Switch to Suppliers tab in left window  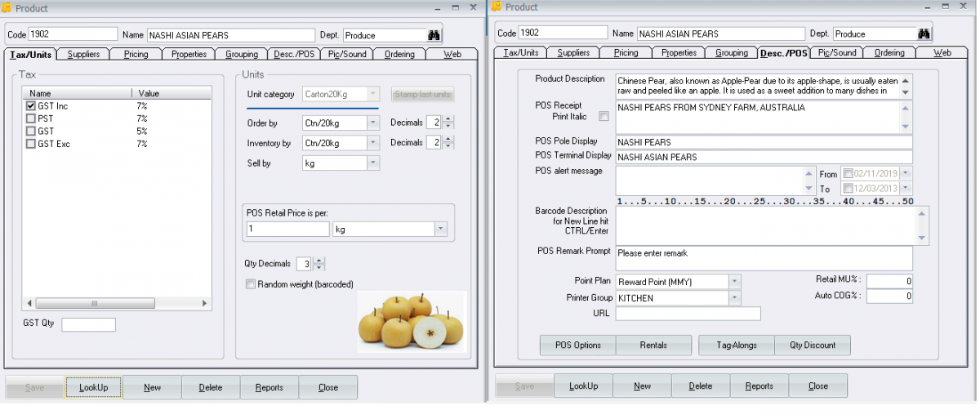(x=84, y=54)
